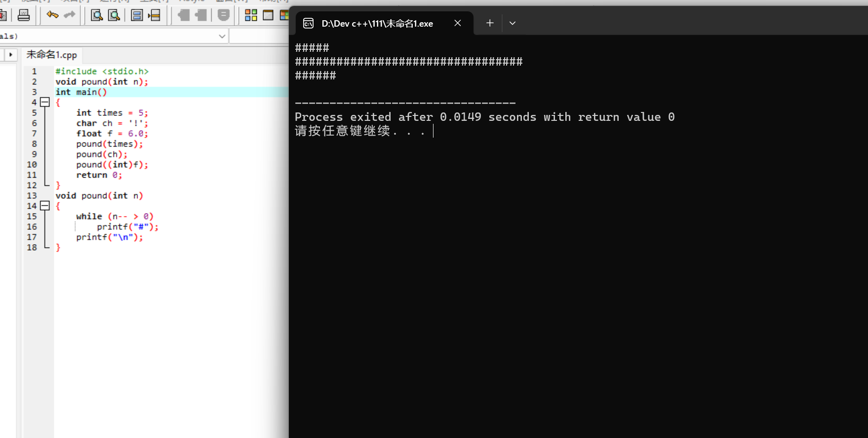Click 'int times = 5;' code line
Image resolution: width=868 pixels, height=438 pixels.
112,113
